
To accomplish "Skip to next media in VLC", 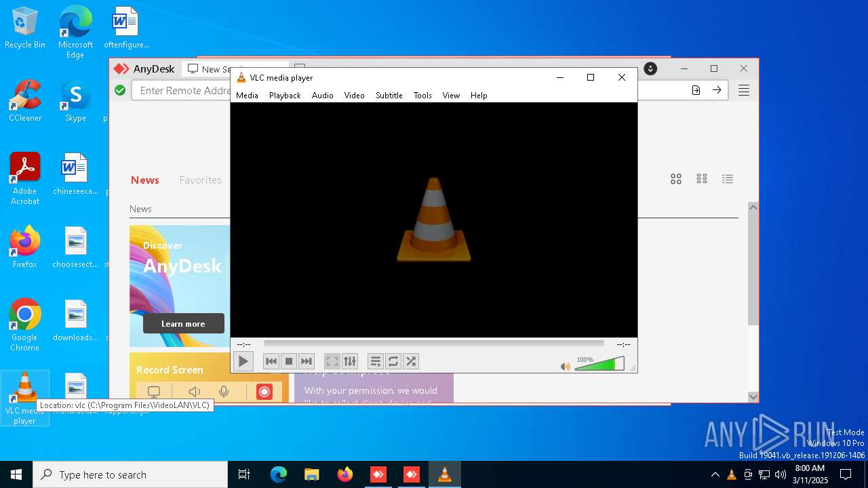I will click(x=307, y=361).
